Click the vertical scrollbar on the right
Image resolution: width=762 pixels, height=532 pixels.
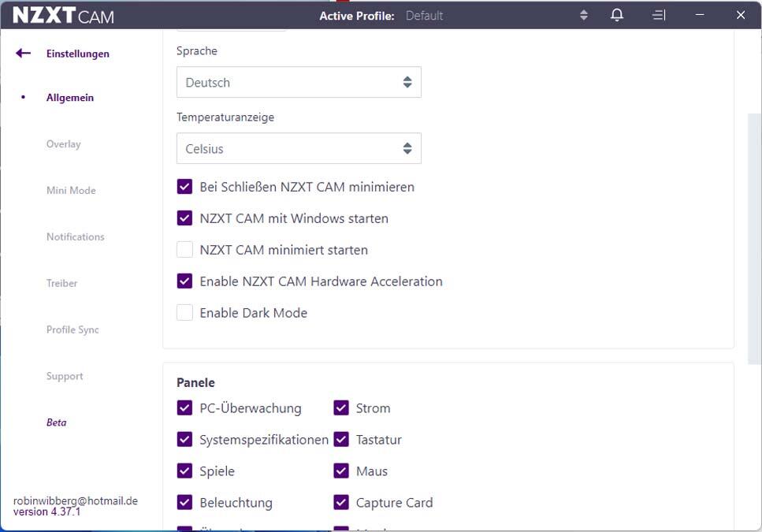(754, 229)
